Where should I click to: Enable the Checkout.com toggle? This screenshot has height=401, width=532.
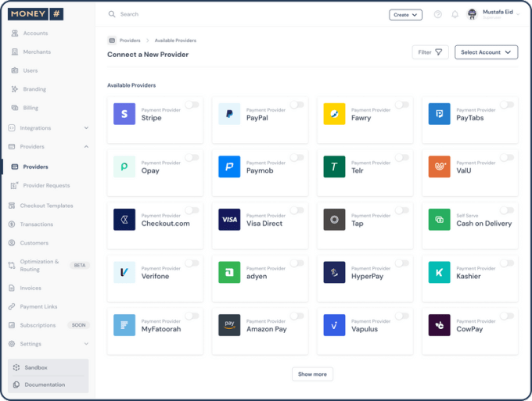tap(192, 210)
